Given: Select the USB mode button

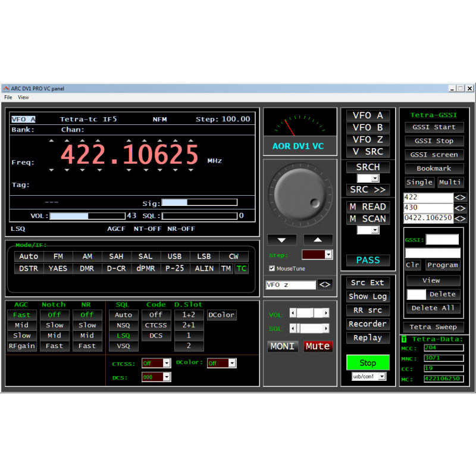Looking at the screenshot, I should tap(174, 256).
